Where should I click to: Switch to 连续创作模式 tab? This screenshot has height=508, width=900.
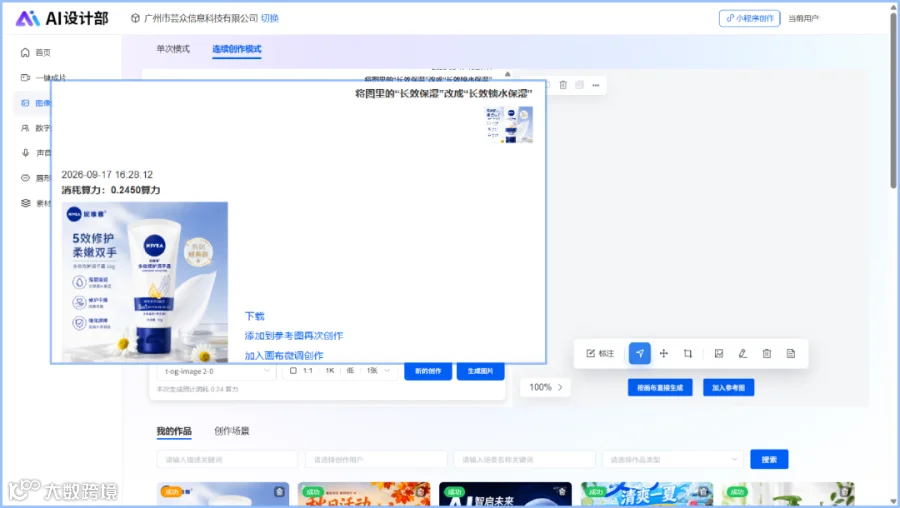click(x=236, y=49)
